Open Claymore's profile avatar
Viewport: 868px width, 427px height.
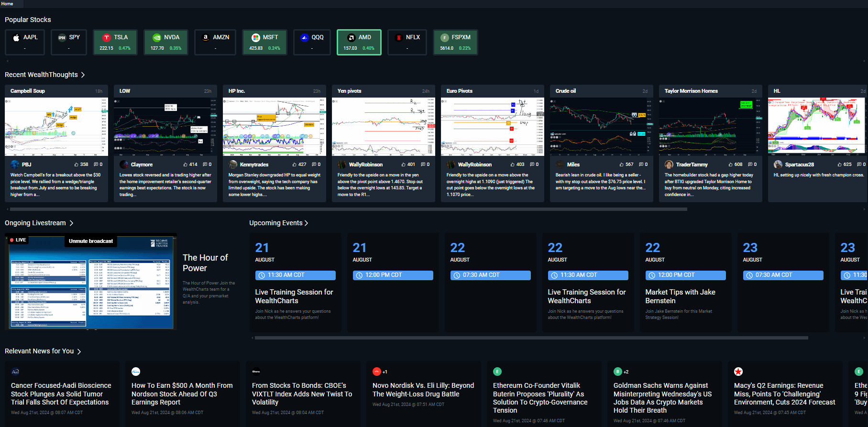[124, 164]
